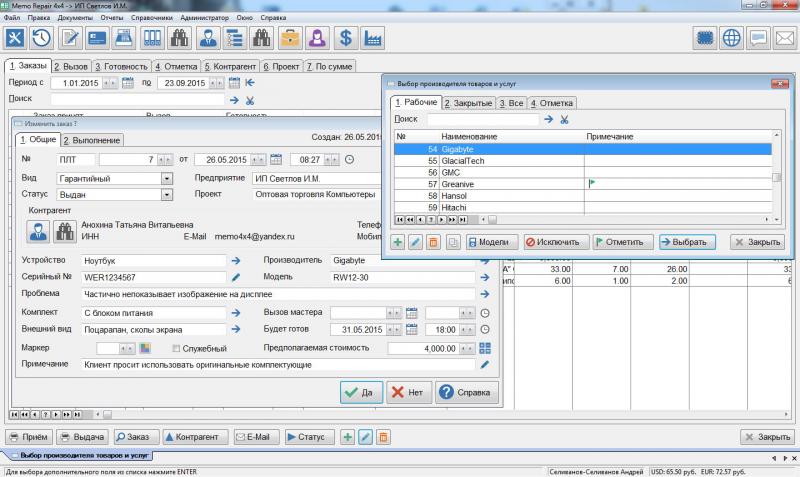
Task: Open the Отчеты menu
Action: click(112, 17)
